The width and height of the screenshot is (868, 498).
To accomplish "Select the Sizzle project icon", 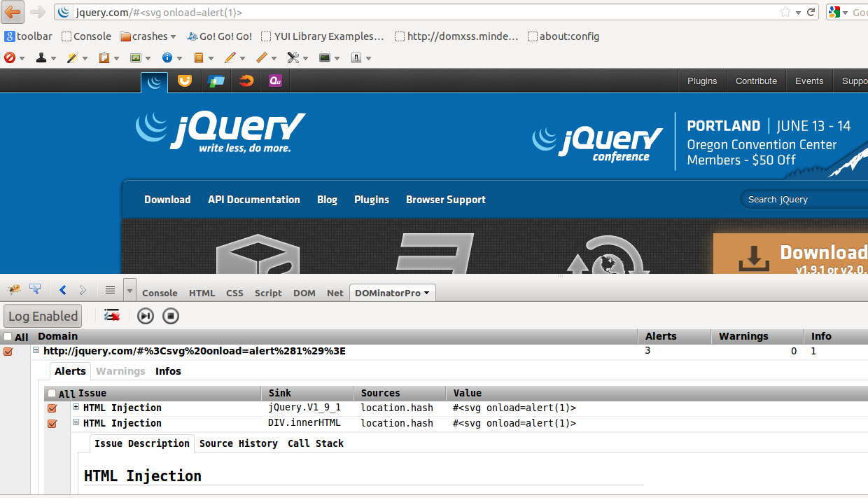I will coord(246,81).
